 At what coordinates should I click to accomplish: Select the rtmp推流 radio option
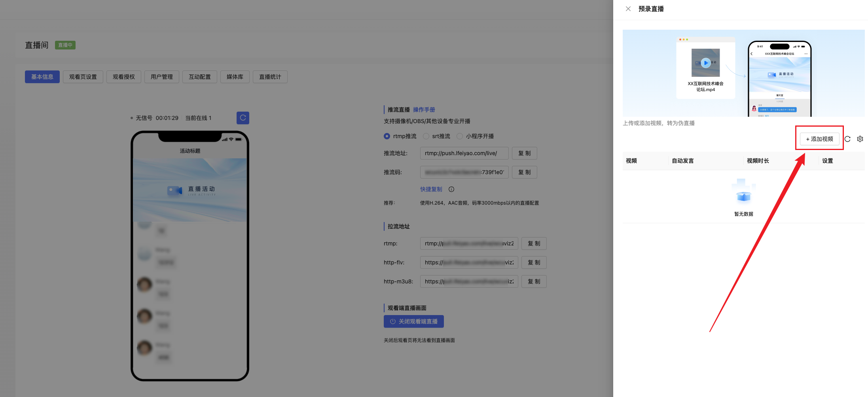387,136
